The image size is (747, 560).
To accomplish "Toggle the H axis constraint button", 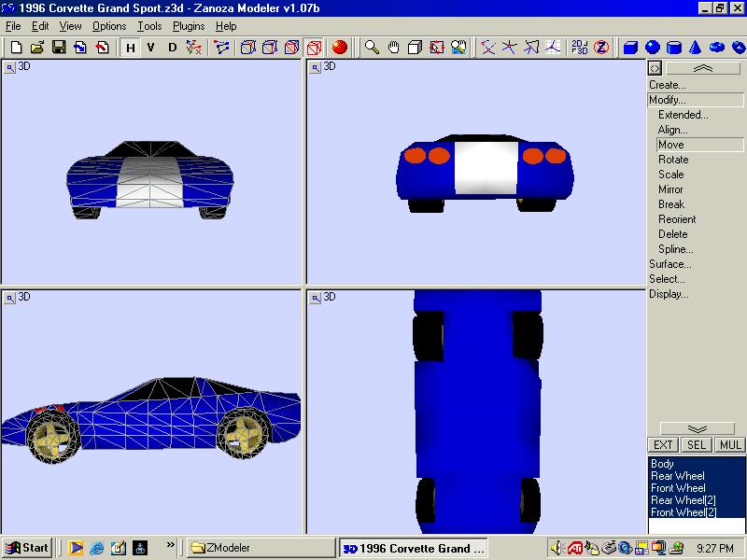I will [130, 48].
